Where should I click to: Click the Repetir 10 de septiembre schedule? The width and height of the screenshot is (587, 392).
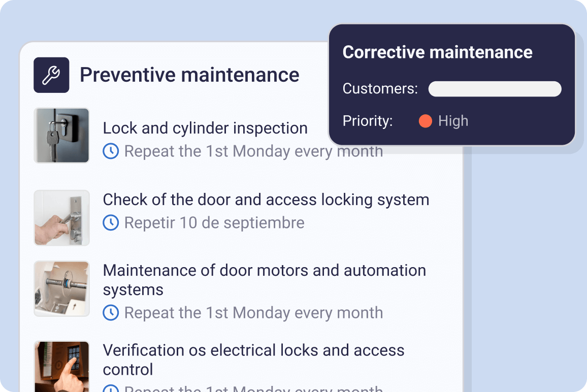214,222
